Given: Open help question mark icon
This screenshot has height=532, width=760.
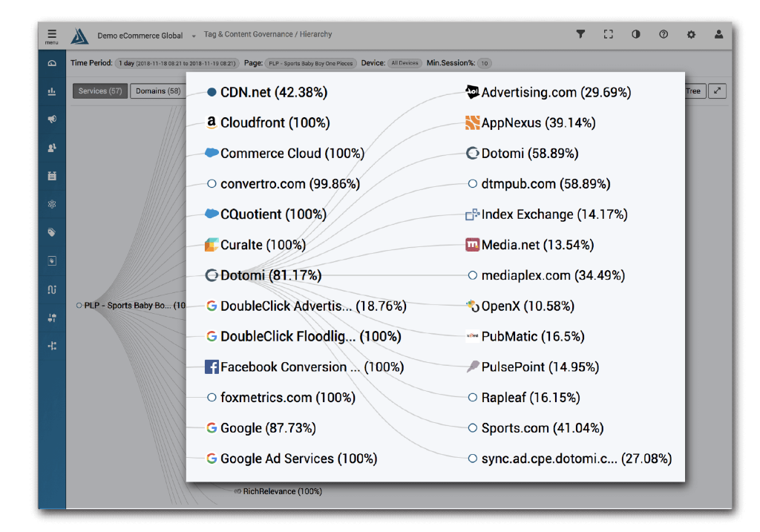Looking at the screenshot, I should point(664,34).
